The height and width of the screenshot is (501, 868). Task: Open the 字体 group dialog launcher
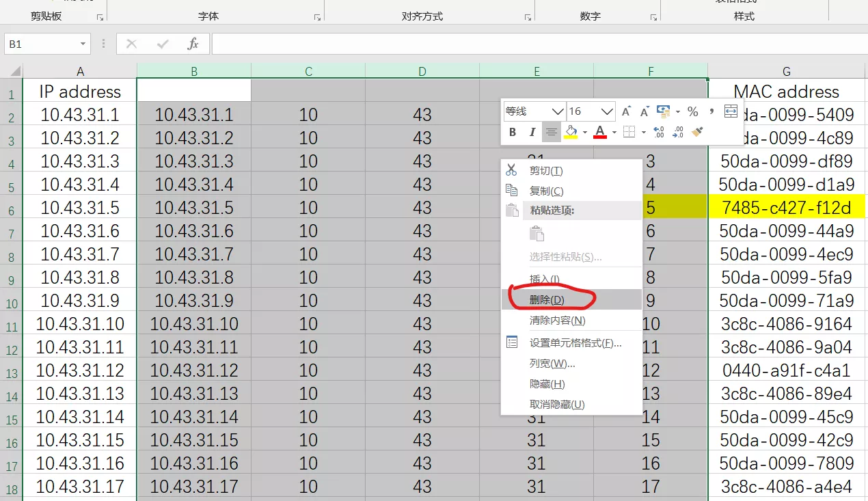click(x=316, y=17)
